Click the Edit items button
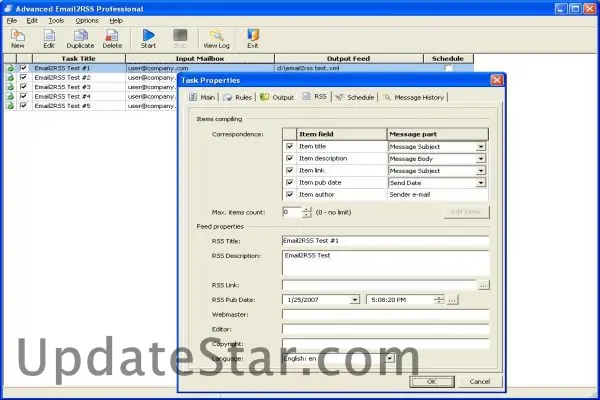Image resolution: width=600 pixels, height=400 pixels. tap(466, 212)
